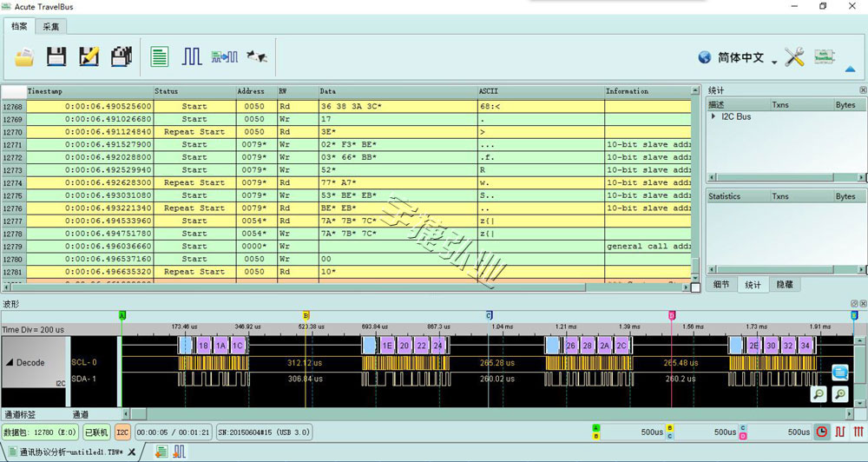Click the blue C timeline marker
The height and width of the screenshot is (462, 868).
click(x=489, y=315)
